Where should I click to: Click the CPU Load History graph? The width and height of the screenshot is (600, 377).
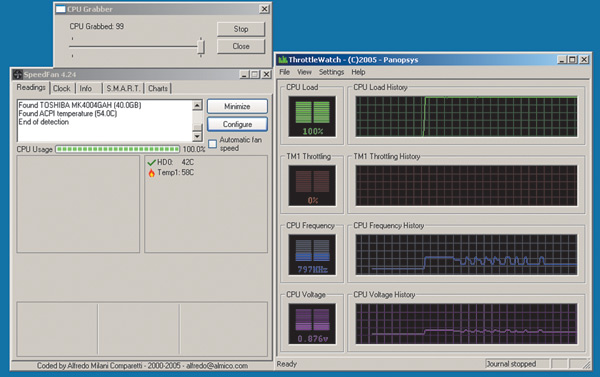466,117
